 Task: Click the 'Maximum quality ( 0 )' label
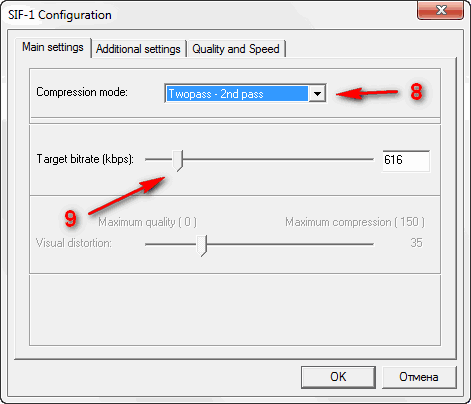click(x=148, y=222)
